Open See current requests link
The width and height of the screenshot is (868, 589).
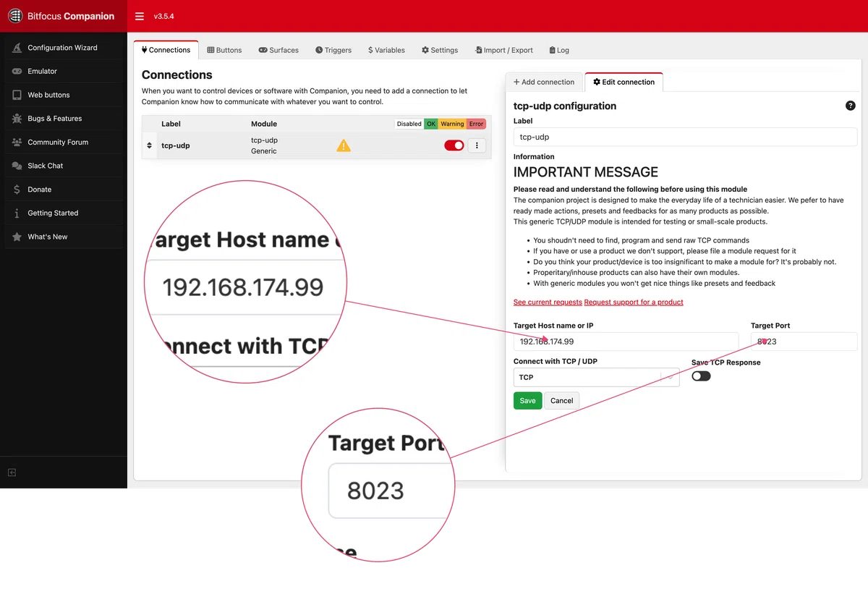[548, 302]
